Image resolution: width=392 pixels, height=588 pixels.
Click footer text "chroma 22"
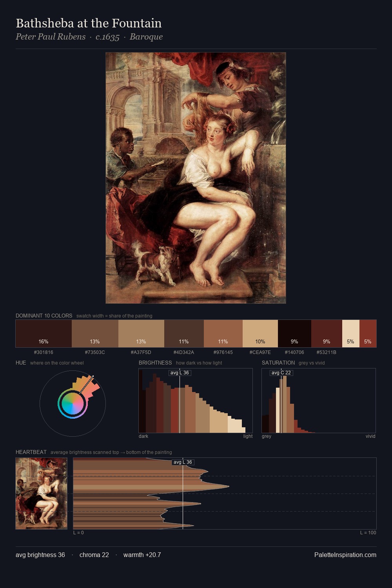point(94,555)
